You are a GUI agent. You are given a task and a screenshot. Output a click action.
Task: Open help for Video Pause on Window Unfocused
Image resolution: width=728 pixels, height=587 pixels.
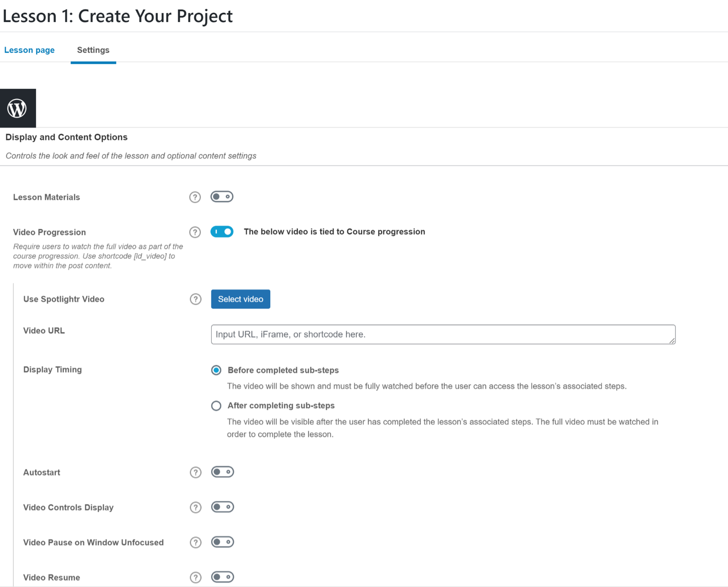[x=196, y=542]
